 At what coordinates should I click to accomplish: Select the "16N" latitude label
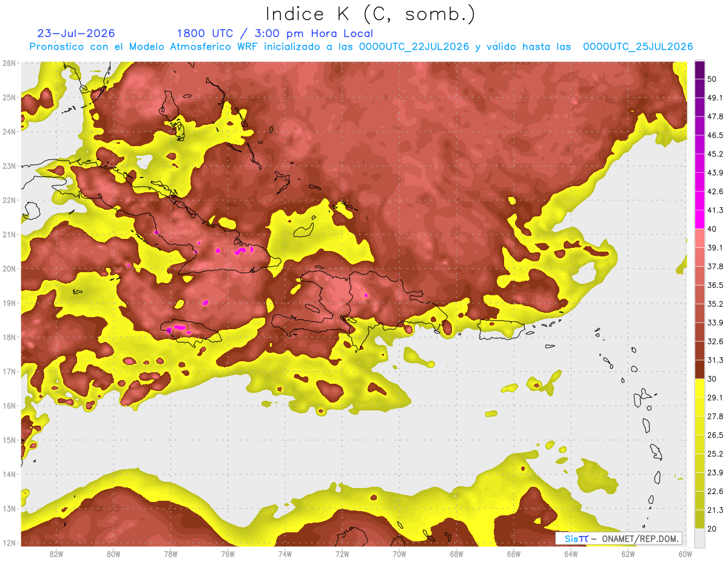(9, 406)
